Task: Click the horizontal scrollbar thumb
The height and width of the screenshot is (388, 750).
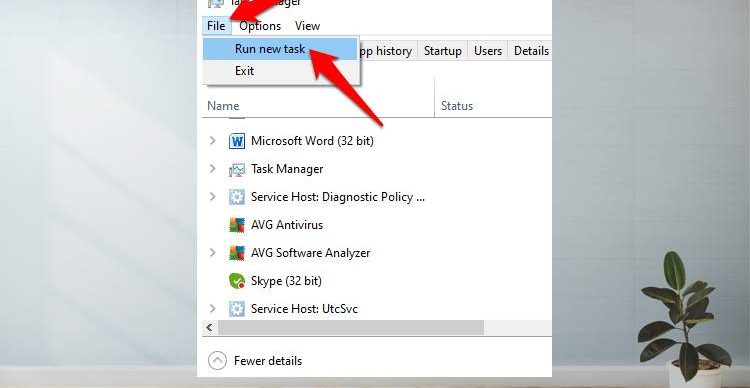Action: [351, 328]
